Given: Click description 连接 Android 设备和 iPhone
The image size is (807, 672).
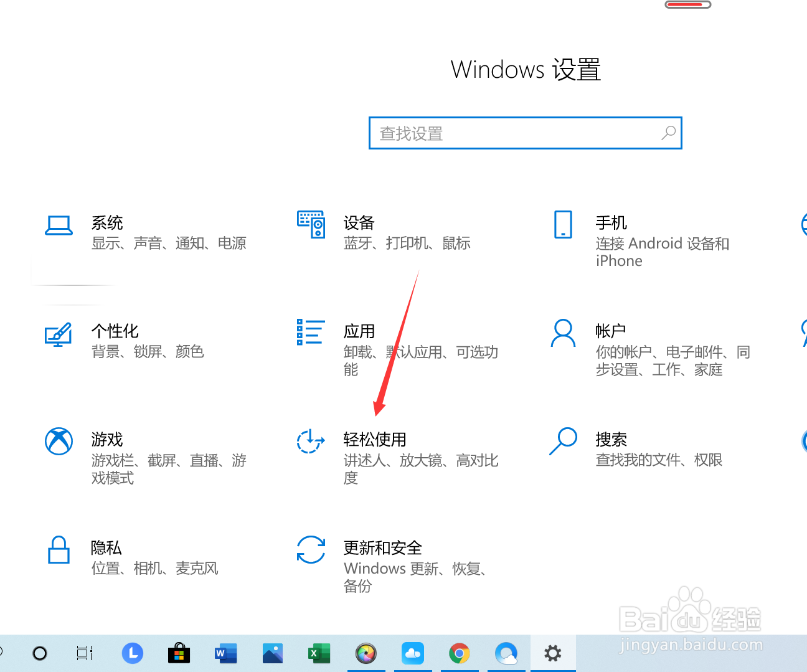Looking at the screenshot, I should (663, 252).
